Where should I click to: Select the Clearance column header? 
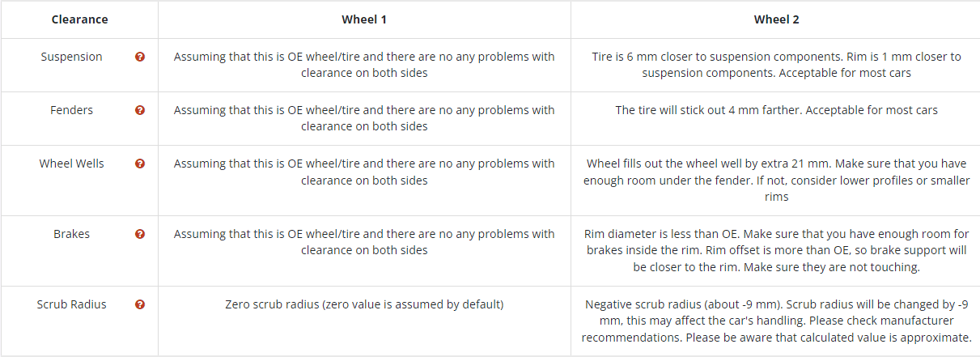click(79, 19)
